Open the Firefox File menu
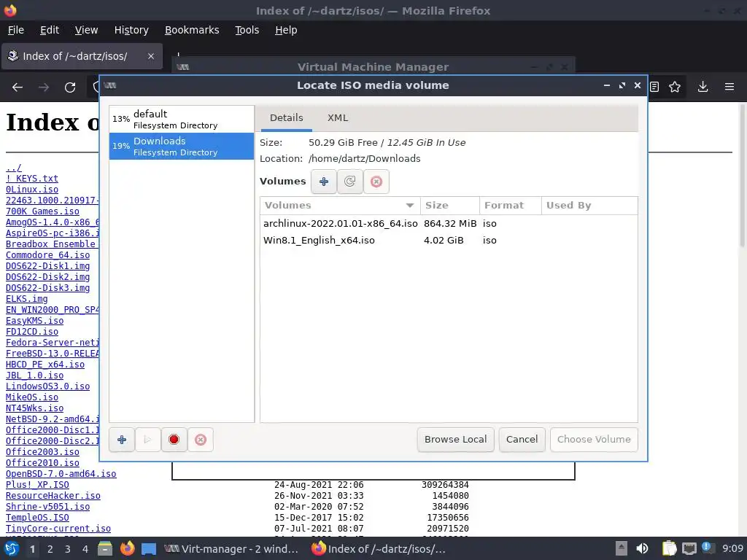This screenshot has height=560, width=747. (x=16, y=30)
